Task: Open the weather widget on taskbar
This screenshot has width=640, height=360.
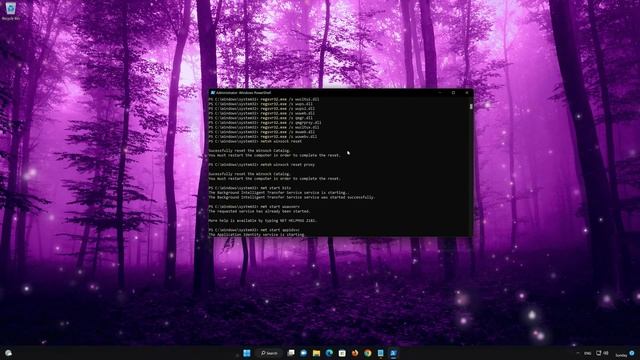Action: [x=8, y=353]
